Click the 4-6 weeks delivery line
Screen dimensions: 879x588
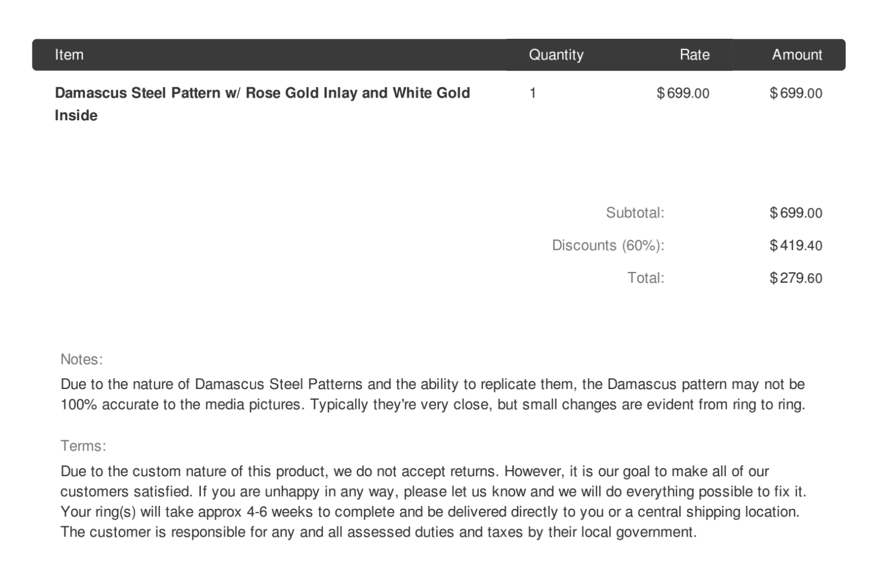pyautogui.click(x=429, y=512)
